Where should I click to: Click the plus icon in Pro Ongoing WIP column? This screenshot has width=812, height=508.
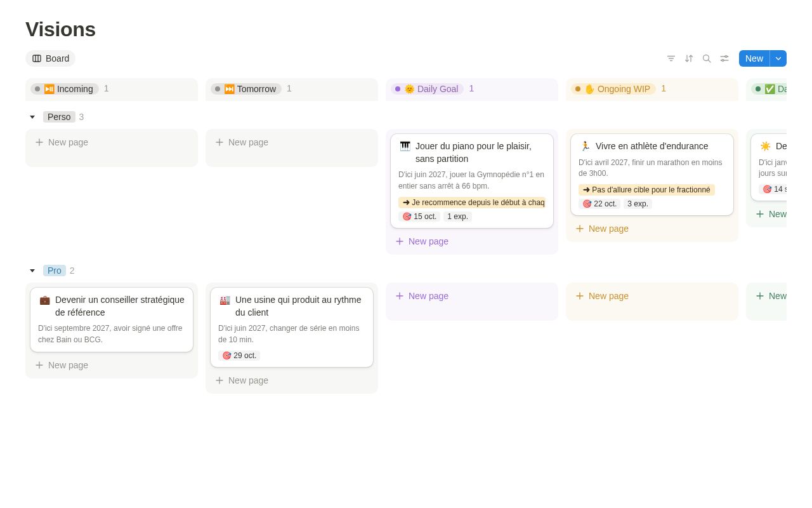(580, 296)
